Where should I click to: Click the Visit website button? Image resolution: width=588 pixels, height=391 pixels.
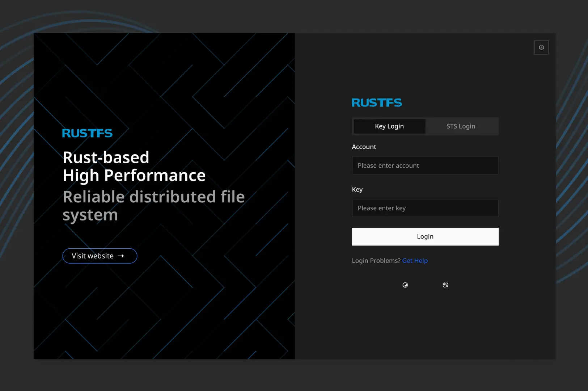coord(100,256)
